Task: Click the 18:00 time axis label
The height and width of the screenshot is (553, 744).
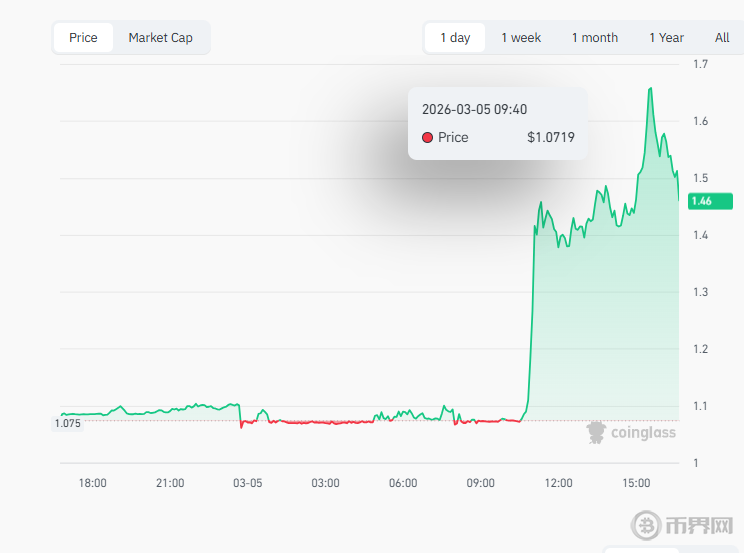Action: tap(93, 483)
